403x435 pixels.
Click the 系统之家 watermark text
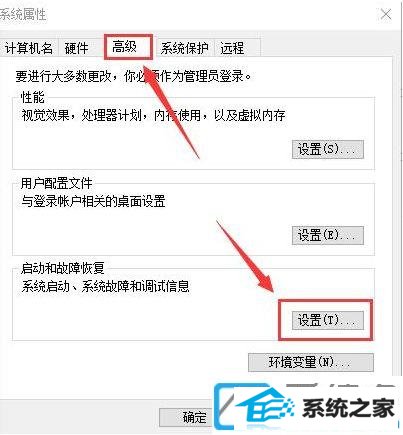(x=348, y=408)
